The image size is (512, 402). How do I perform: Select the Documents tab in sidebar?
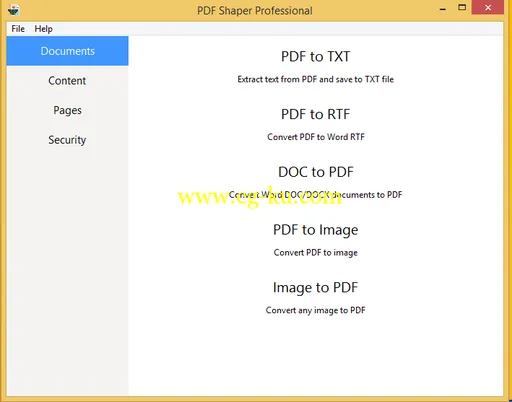click(x=67, y=51)
